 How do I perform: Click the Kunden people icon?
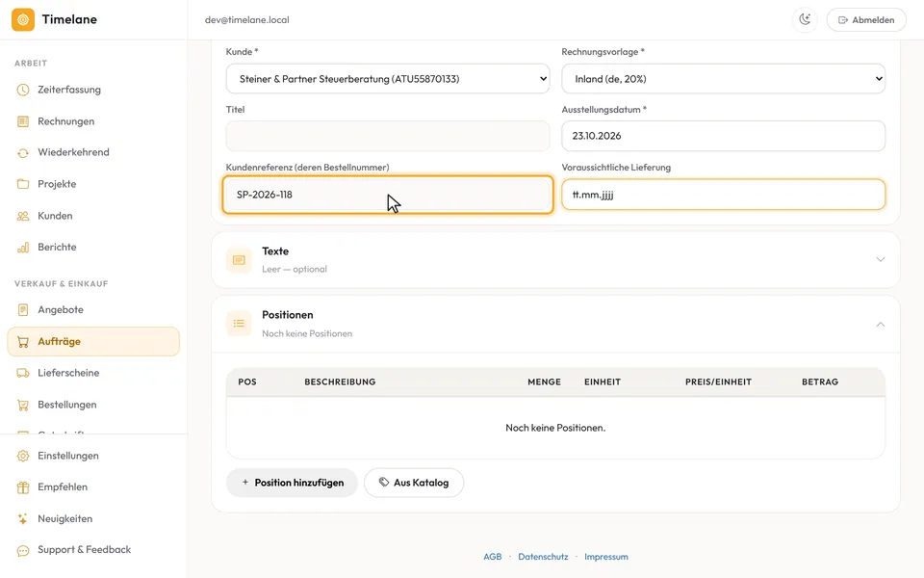pyautogui.click(x=23, y=216)
